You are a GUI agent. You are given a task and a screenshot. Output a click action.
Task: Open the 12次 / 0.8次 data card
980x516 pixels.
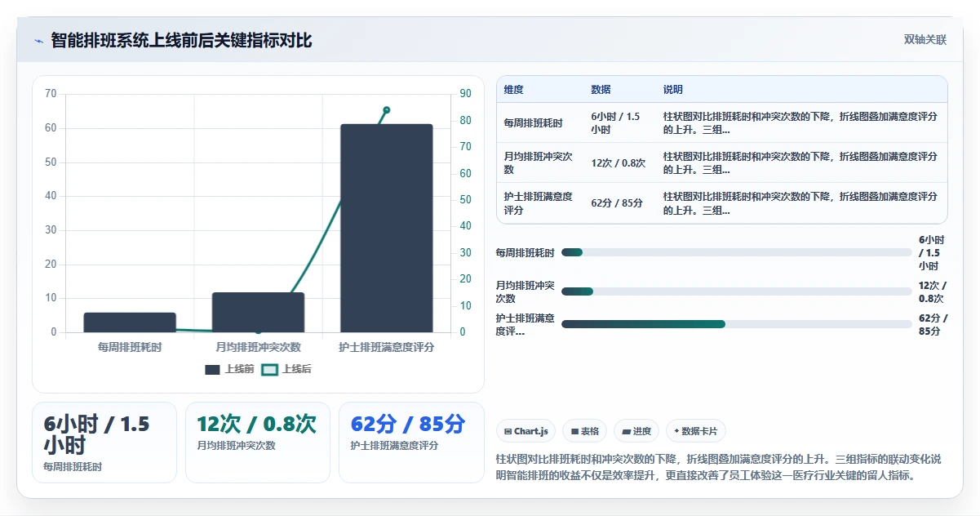tap(258, 443)
